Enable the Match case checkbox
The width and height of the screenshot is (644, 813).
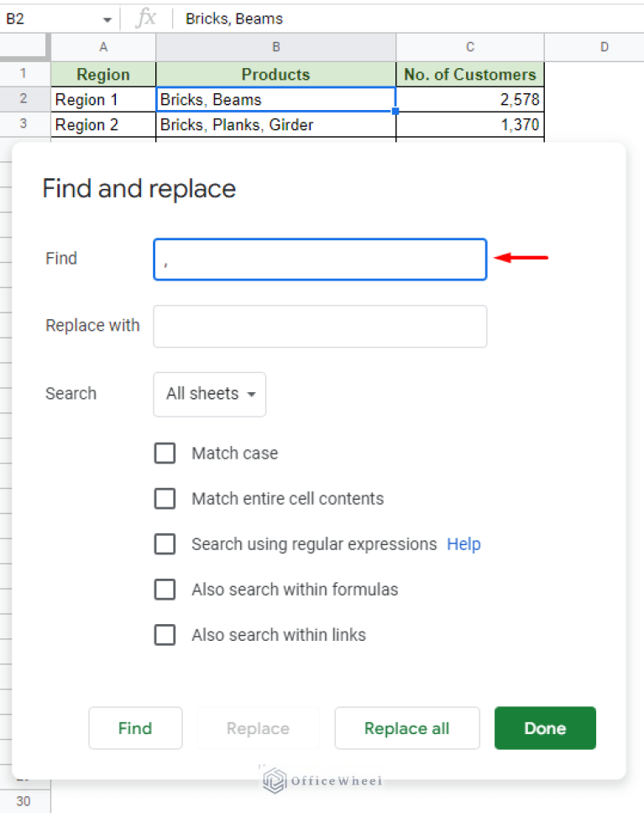[165, 453]
